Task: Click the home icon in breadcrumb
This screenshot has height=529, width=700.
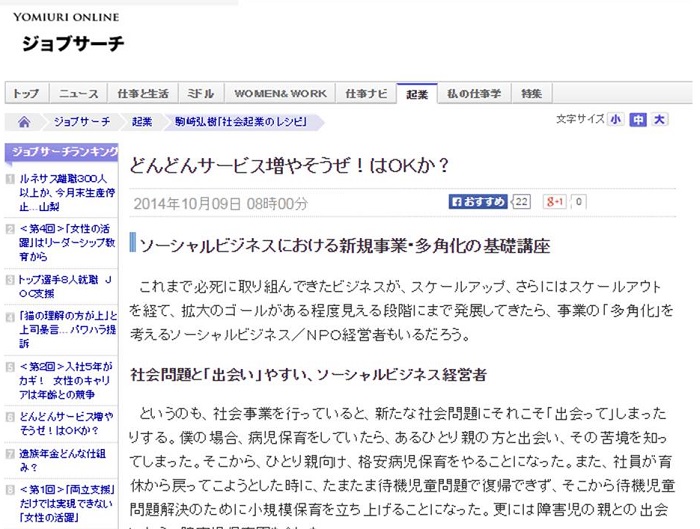Action: click(x=24, y=122)
